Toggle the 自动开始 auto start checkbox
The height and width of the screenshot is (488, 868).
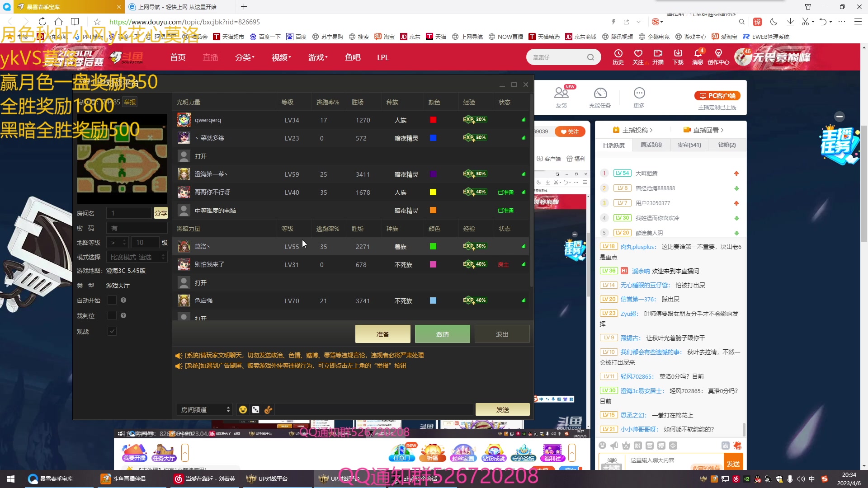coord(112,300)
